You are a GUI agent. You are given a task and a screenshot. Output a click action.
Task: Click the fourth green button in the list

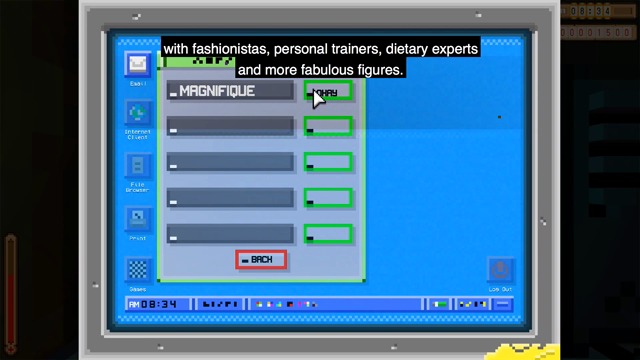click(328, 198)
